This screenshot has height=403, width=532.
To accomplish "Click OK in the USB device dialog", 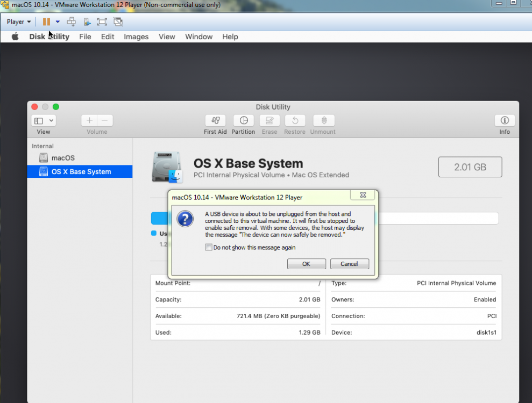I will 307,264.
